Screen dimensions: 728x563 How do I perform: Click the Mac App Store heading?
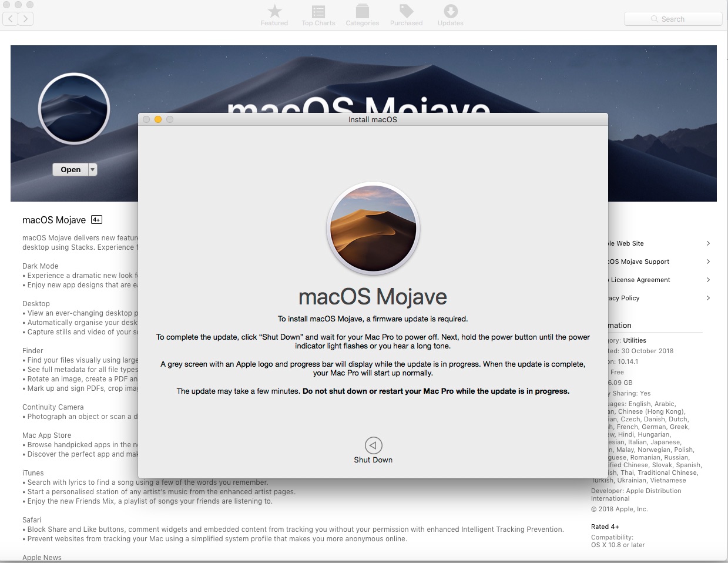47,435
